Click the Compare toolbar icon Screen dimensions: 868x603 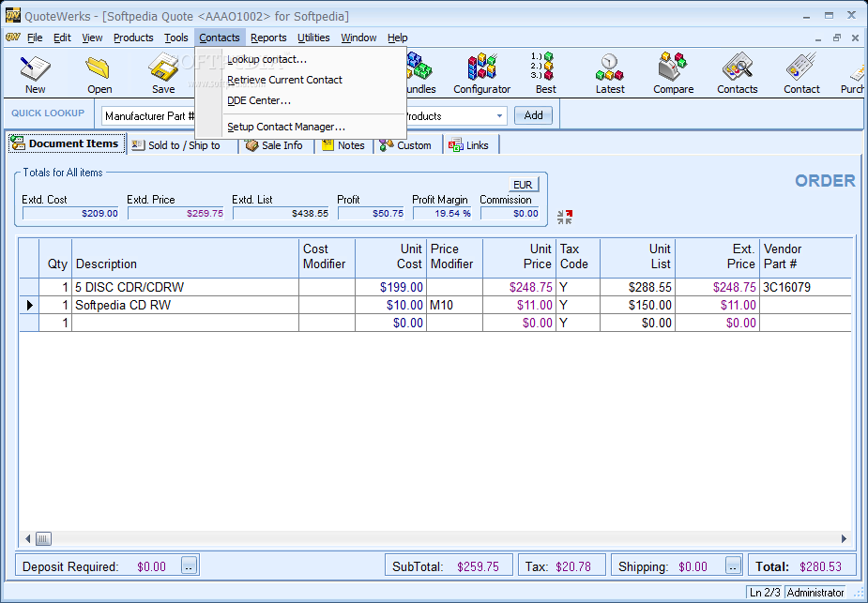coord(673,73)
